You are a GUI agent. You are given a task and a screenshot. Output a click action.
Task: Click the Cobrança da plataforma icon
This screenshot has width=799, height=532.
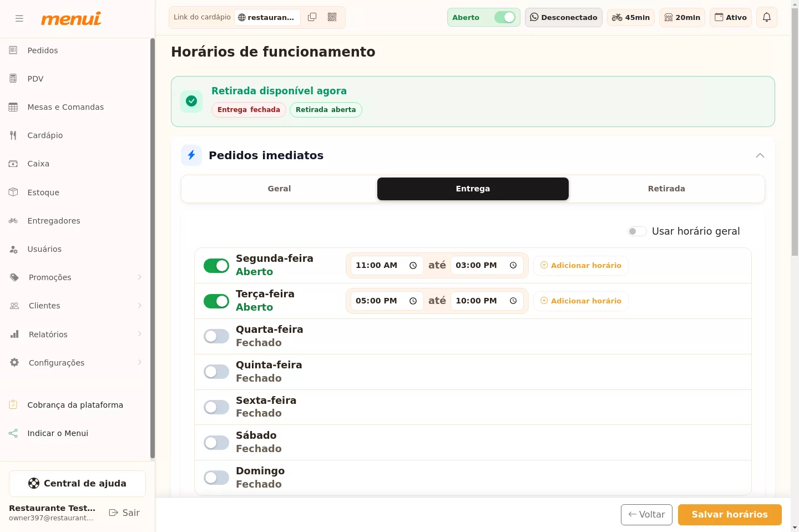(x=13, y=405)
